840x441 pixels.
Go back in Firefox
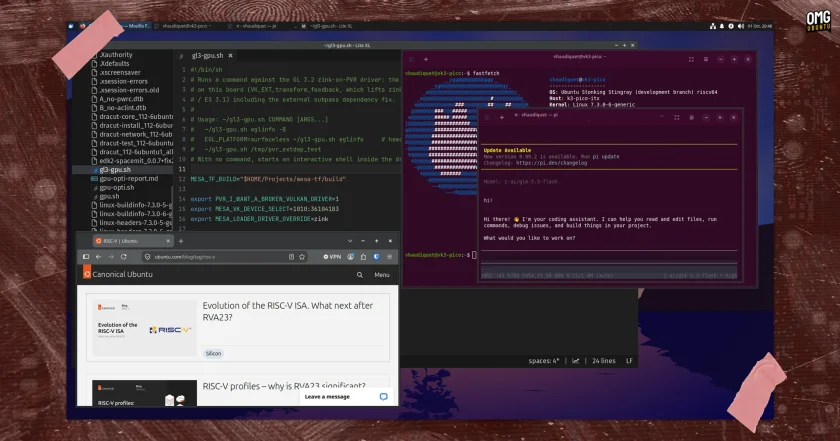pyautogui.click(x=99, y=257)
